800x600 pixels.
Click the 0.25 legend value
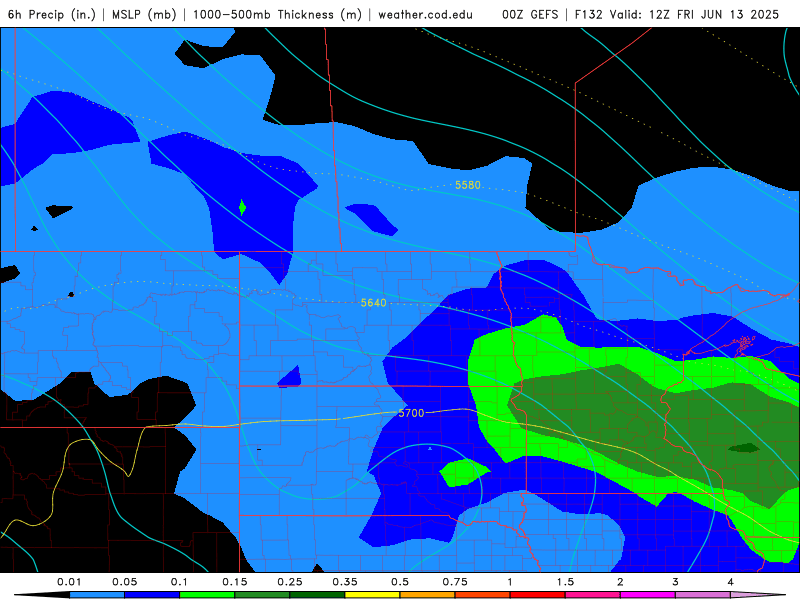click(x=290, y=582)
